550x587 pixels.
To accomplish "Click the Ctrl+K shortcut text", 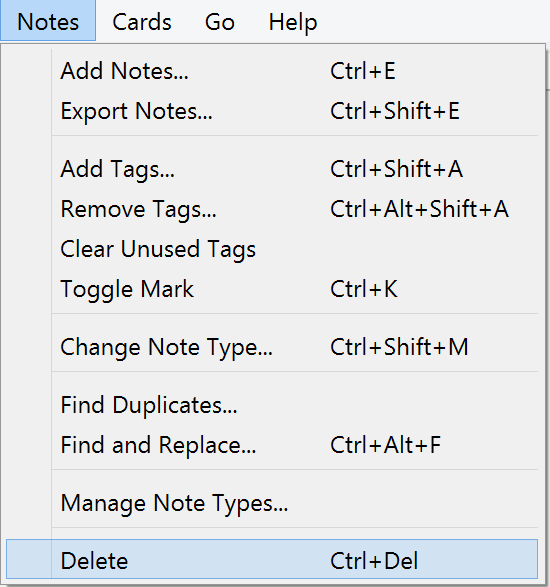I will 364,289.
